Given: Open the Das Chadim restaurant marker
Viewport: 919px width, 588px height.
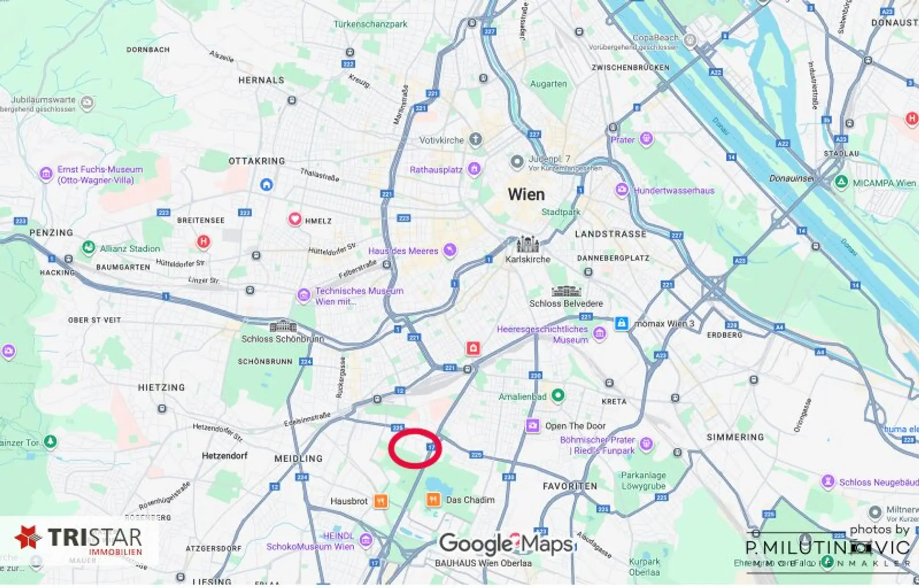Looking at the screenshot, I should [x=433, y=500].
